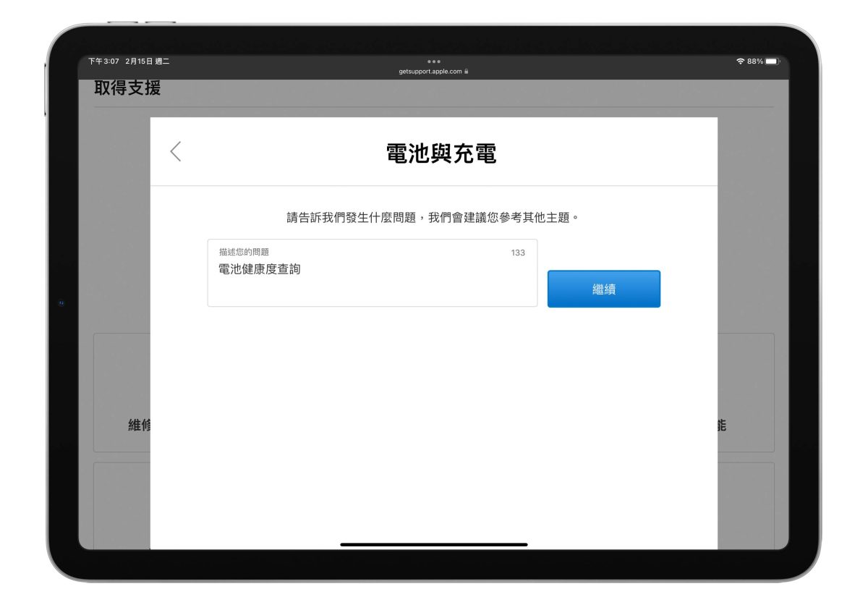Viewport: 868px width, 605px height.
Task: Tap the Wi-Fi status icon
Action: click(740, 62)
